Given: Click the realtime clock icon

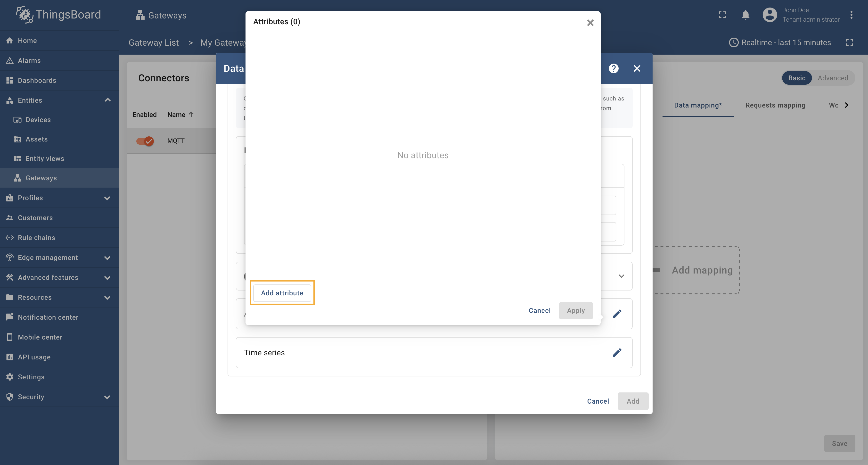Looking at the screenshot, I should [734, 42].
